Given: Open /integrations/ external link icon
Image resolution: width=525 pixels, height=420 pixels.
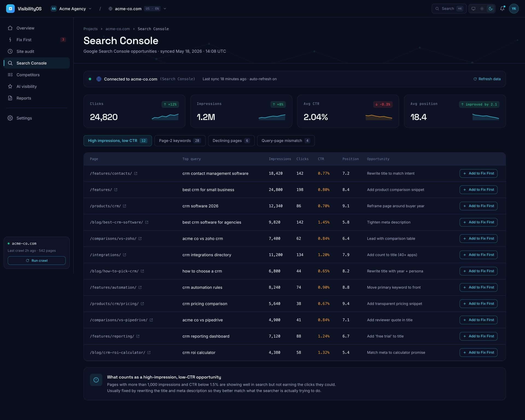Looking at the screenshot, I should 124,255.
